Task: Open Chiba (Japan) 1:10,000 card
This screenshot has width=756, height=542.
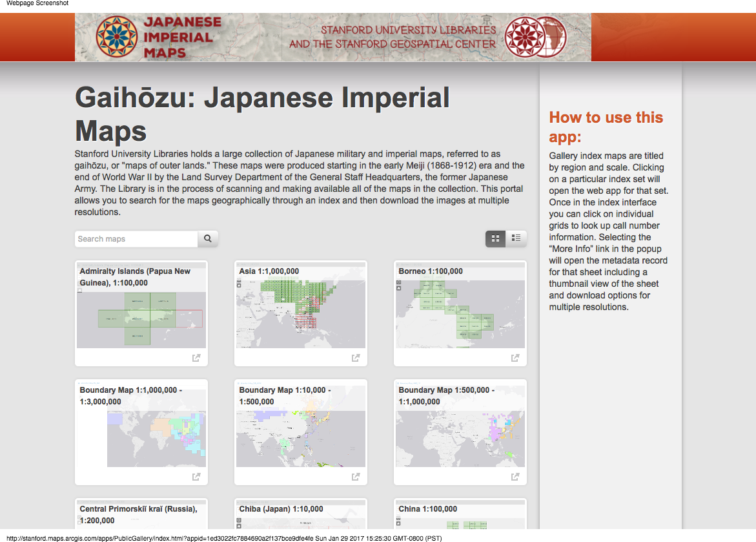Action: (x=301, y=514)
